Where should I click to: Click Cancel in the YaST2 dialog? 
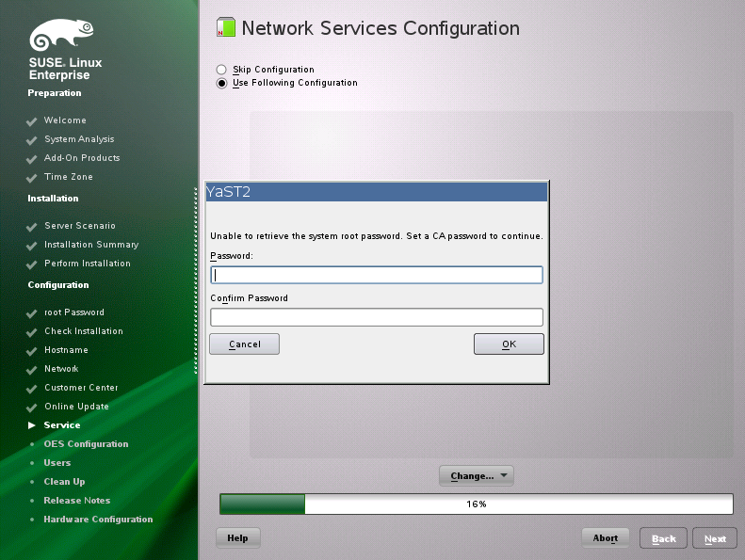[x=244, y=344]
